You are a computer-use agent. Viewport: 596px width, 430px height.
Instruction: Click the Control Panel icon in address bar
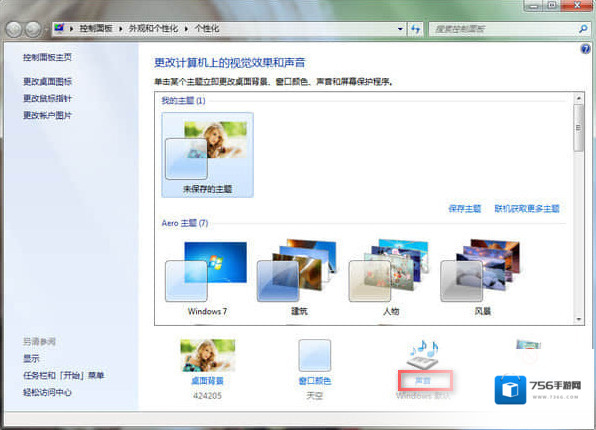(59, 28)
